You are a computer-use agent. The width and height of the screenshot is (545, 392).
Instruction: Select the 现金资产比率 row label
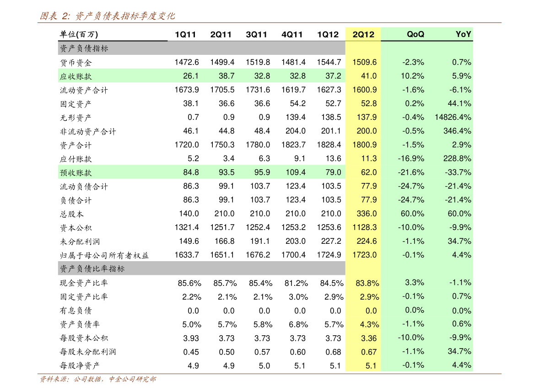(84, 283)
